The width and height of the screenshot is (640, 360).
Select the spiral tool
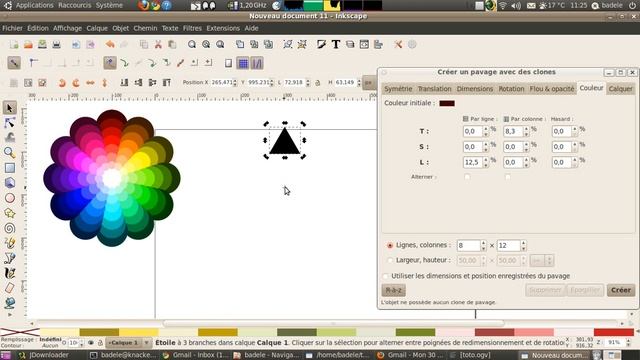[x=10, y=228]
